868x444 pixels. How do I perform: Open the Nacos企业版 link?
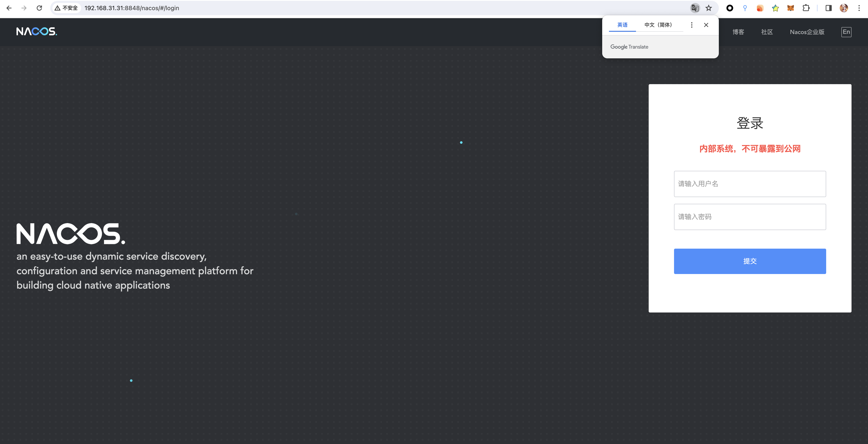pos(807,32)
